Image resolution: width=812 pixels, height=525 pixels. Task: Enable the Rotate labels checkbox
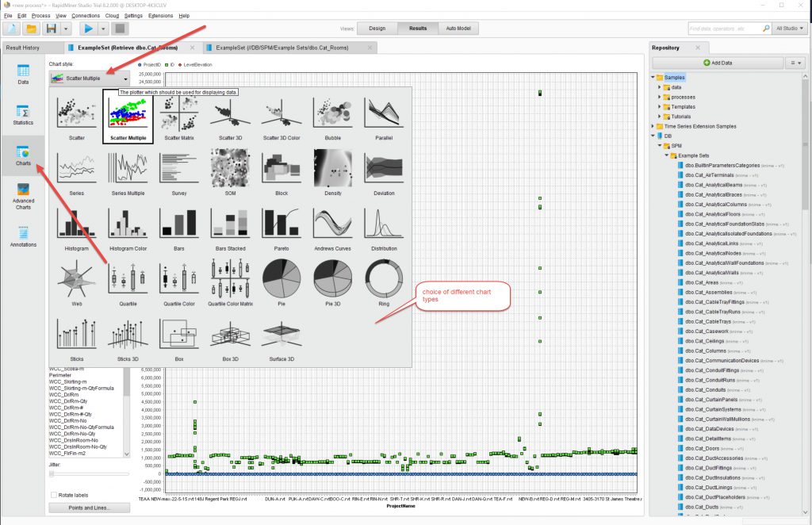(x=53, y=495)
